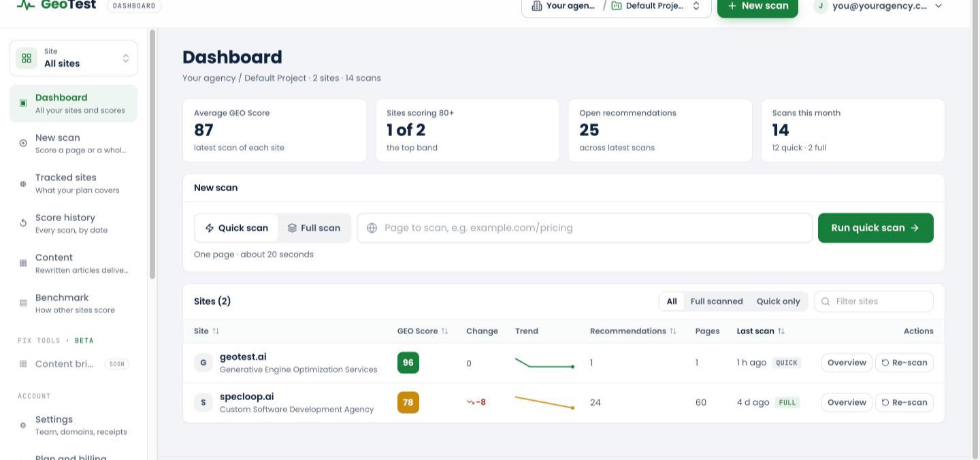980x460 pixels.
Task: Click the Benchmark sidebar icon
Action: [x=23, y=303]
